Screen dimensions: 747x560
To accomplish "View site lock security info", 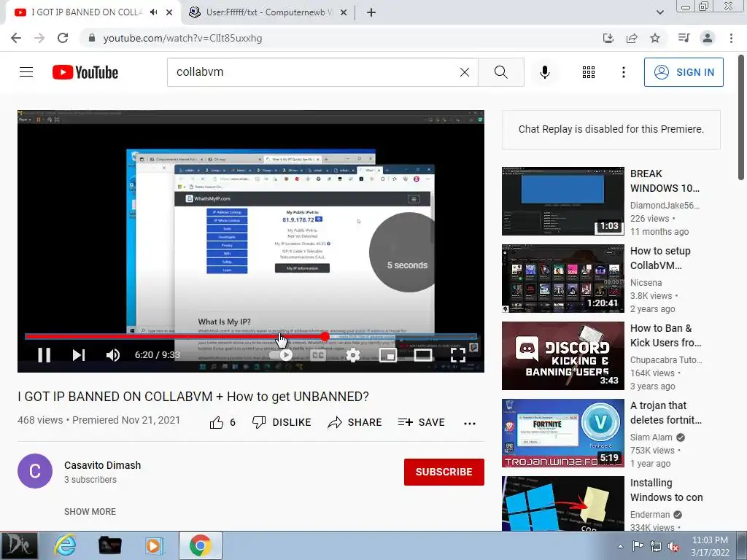I will point(92,38).
